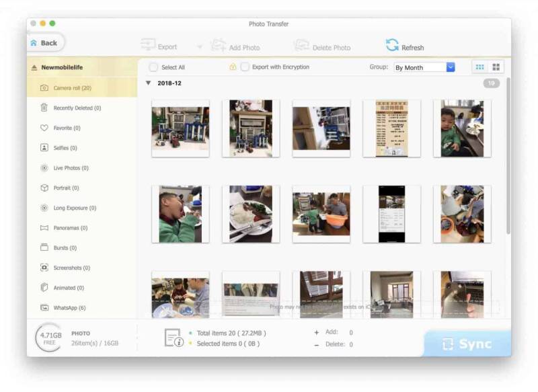Click the Refresh button label
Viewport: 538px width, 392px height.
pyautogui.click(x=412, y=48)
